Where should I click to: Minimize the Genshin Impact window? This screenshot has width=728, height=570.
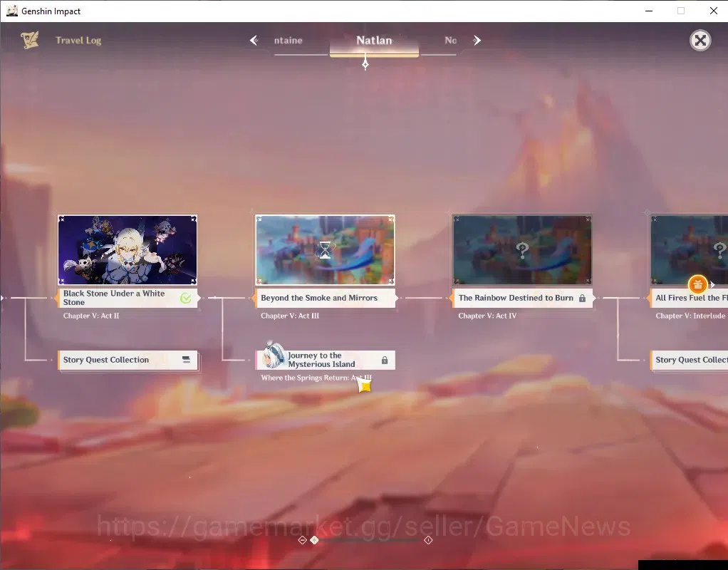(x=649, y=11)
